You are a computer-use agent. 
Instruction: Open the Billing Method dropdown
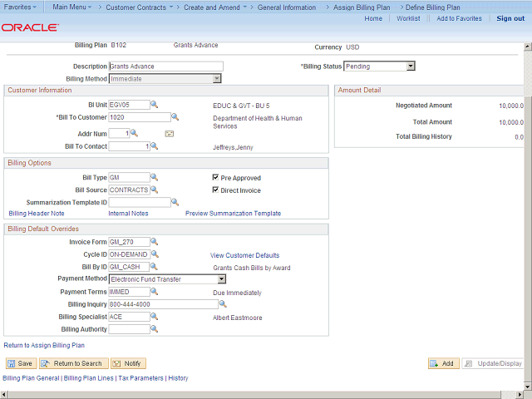(x=217, y=78)
